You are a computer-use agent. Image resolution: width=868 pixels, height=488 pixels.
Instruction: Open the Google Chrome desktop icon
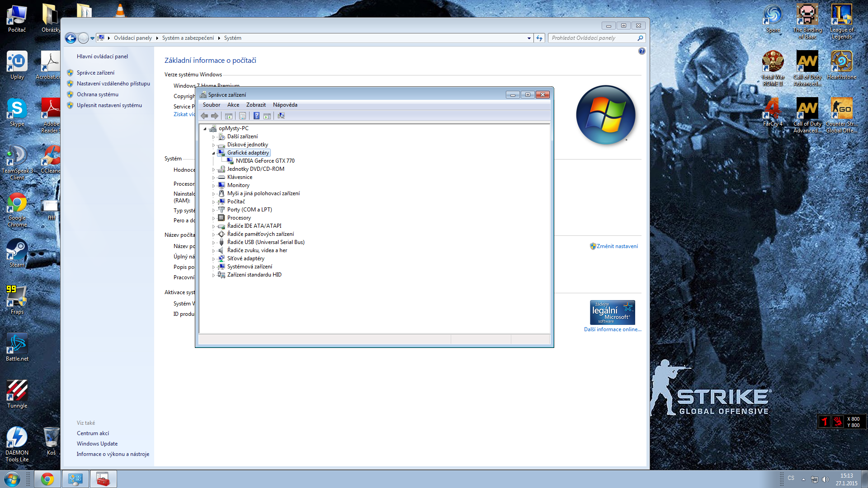[x=17, y=210]
